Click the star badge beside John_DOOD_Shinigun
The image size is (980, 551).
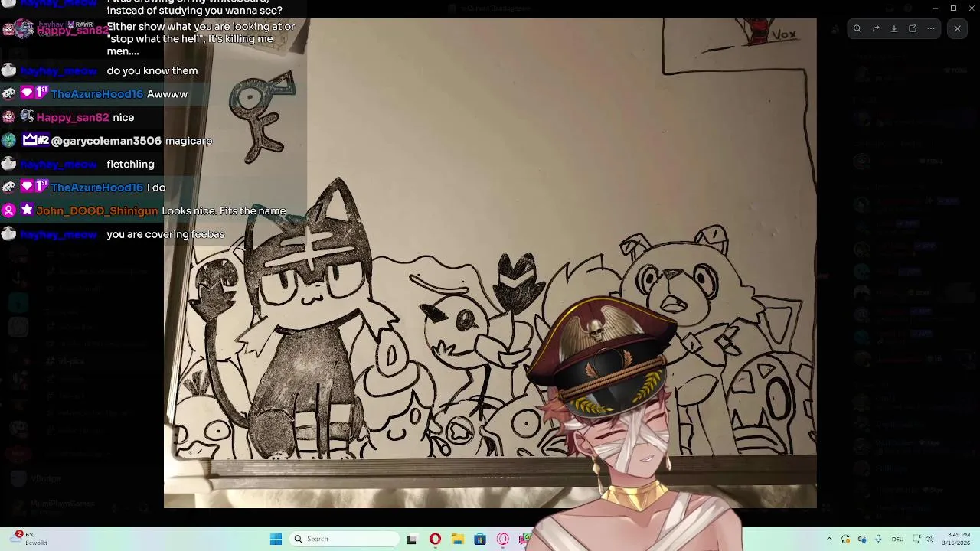point(27,210)
